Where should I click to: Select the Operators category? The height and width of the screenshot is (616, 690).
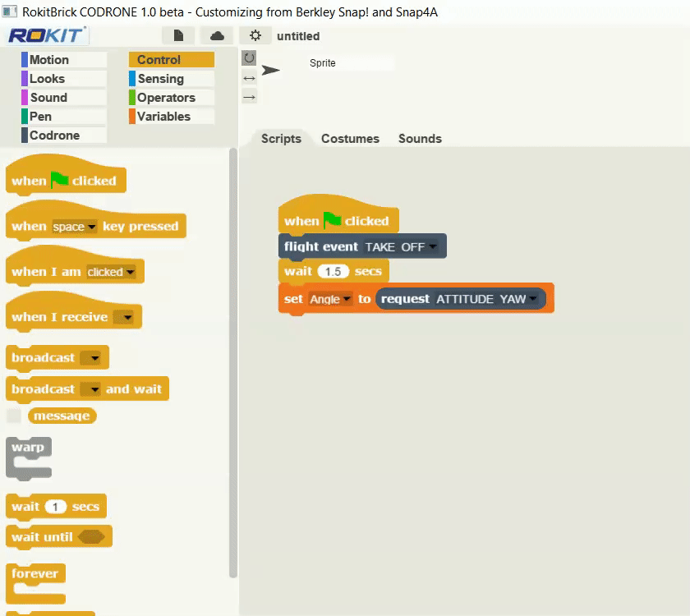[172, 97]
